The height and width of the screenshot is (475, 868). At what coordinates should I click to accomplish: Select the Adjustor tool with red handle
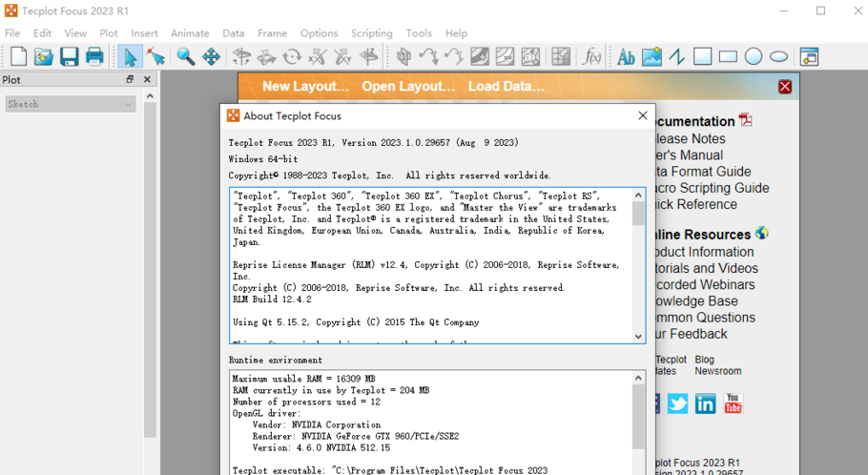156,56
